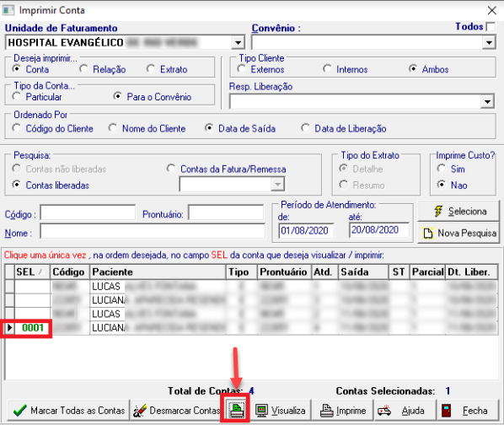Viewport: 504px width, 425px height.
Task: Click Seleciona lightning bolt button
Action: [458, 211]
